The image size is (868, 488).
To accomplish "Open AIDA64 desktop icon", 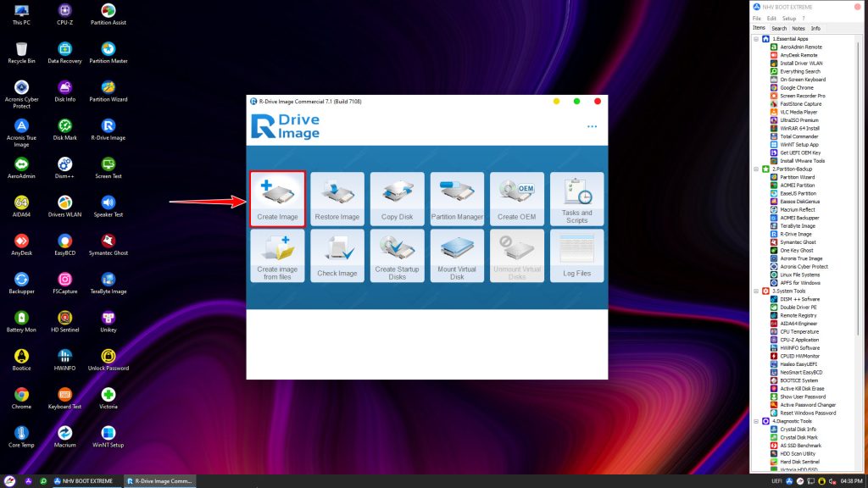I will pyautogui.click(x=21, y=207).
